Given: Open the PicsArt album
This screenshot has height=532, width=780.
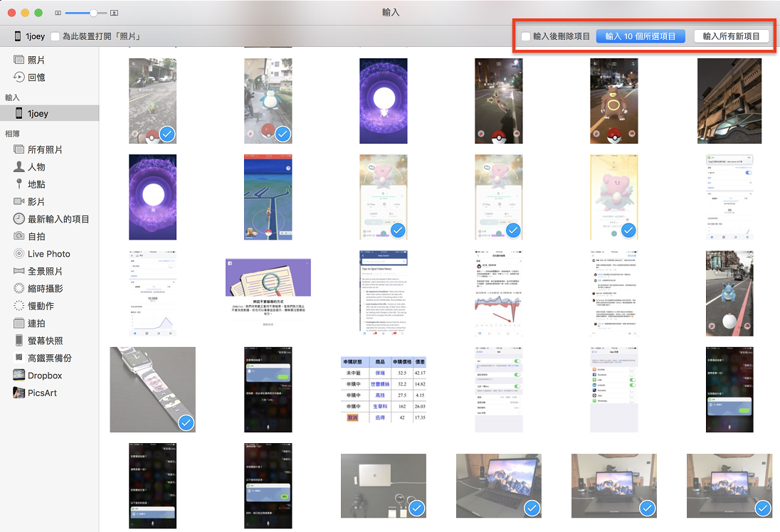Looking at the screenshot, I should [36, 392].
